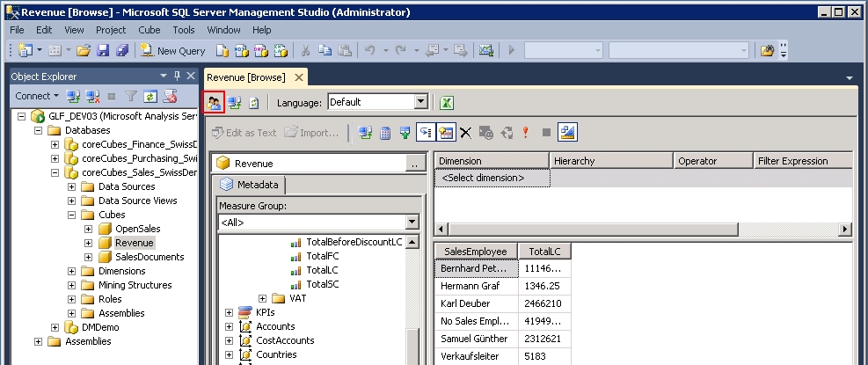Click right arrow of filter pane horizontal scrollbar
This screenshot has width=868, height=365.
point(845,229)
